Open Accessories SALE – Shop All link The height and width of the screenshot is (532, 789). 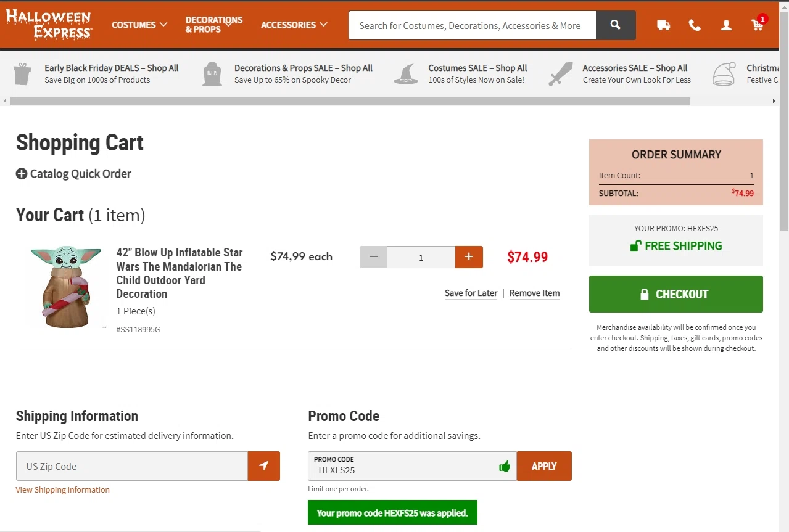tap(635, 68)
